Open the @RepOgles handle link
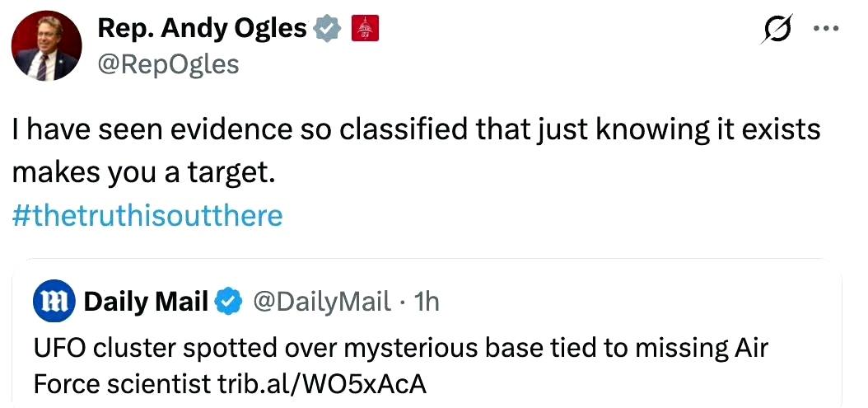The width and height of the screenshot is (868, 408). pyautogui.click(x=168, y=63)
